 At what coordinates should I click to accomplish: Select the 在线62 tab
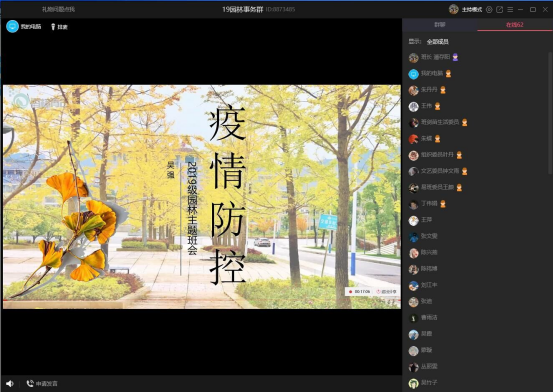(x=515, y=25)
